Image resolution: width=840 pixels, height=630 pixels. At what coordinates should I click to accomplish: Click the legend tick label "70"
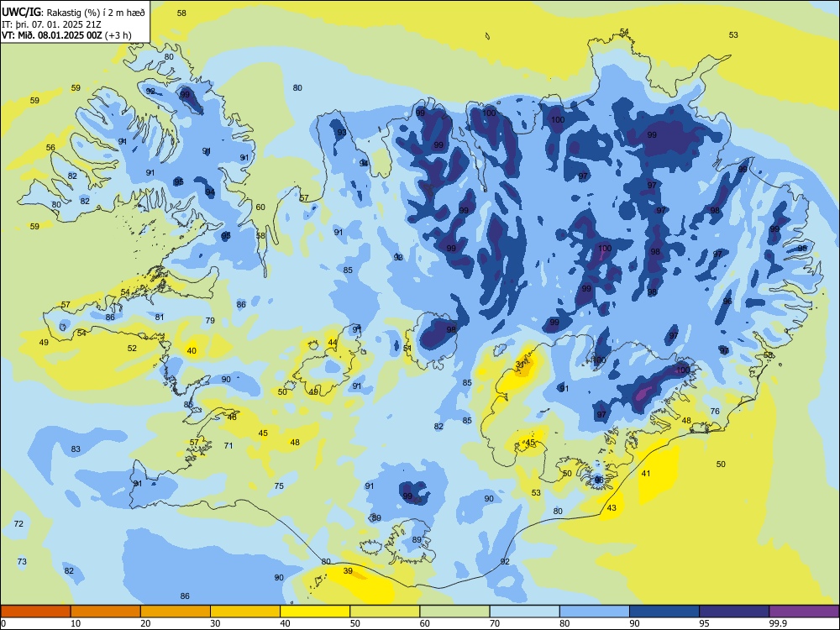[495, 623]
